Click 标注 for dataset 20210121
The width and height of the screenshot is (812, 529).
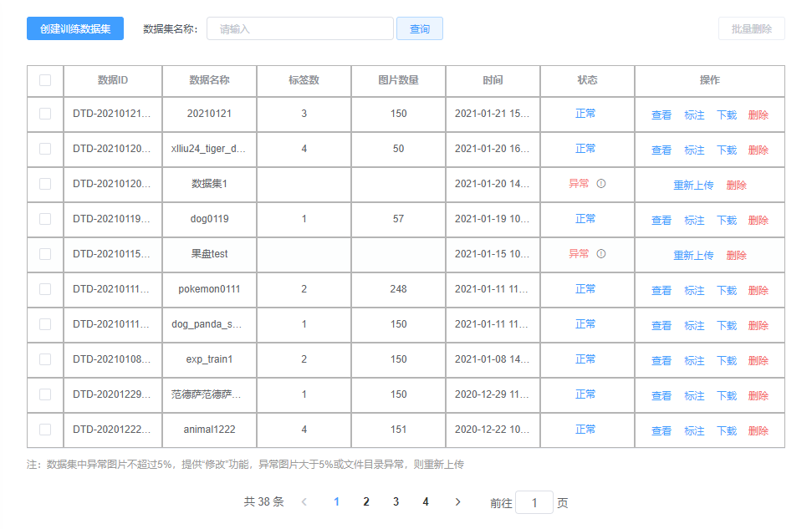click(x=694, y=115)
